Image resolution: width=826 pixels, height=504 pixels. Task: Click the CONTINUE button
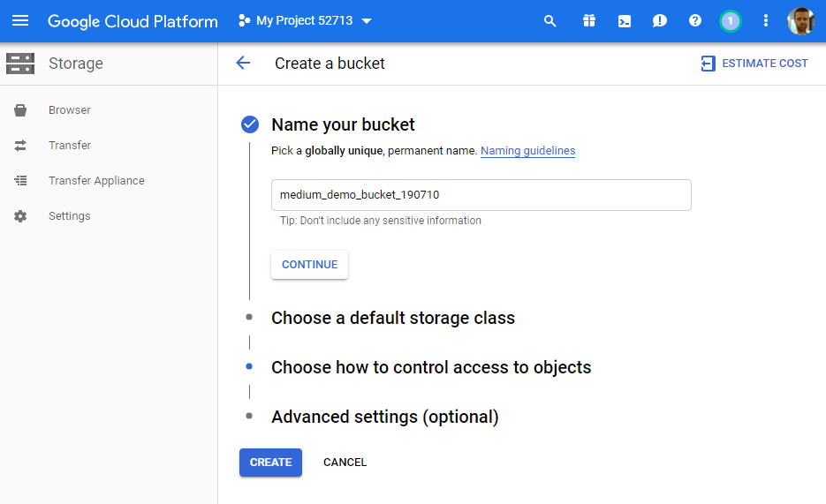point(309,265)
